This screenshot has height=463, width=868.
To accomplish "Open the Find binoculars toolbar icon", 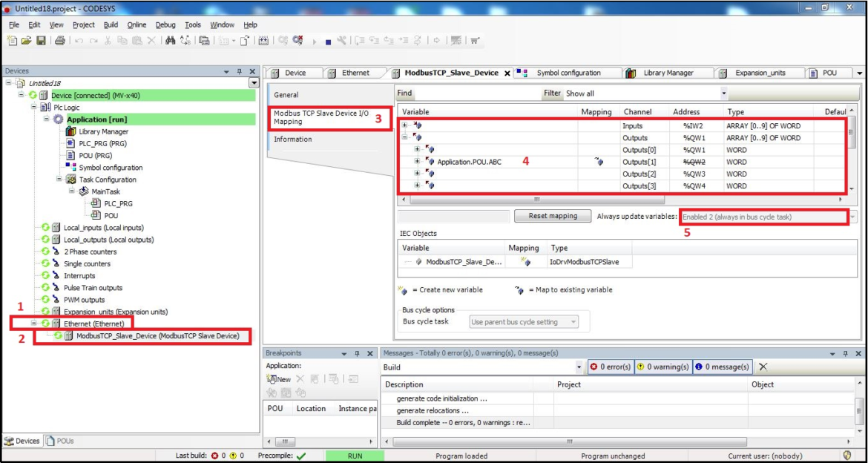I will (x=170, y=40).
